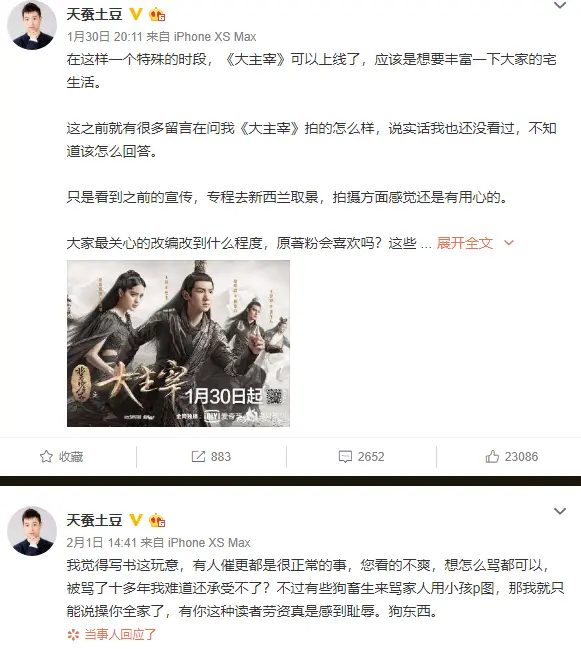
Task: Click the 天蚕土豆 username on first post
Action: 94,14
